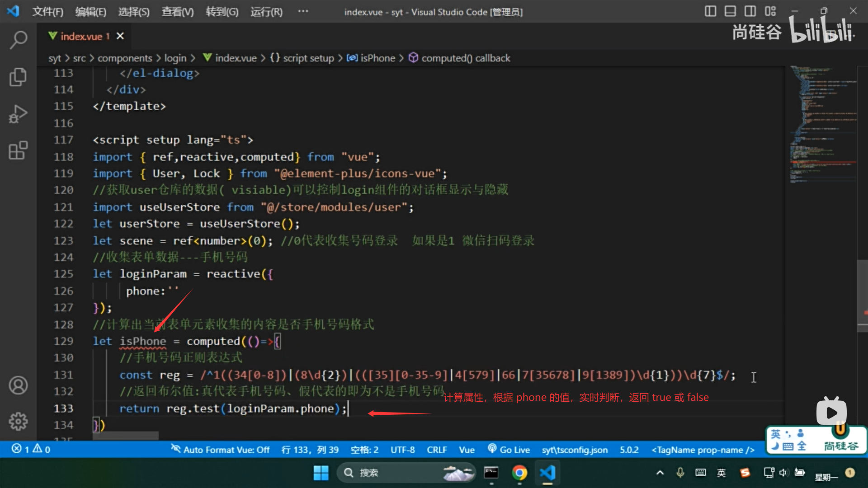Image resolution: width=868 pixels, height=488 pixels.
Task: Open the Manage gear icon
Action: (18, 421)
